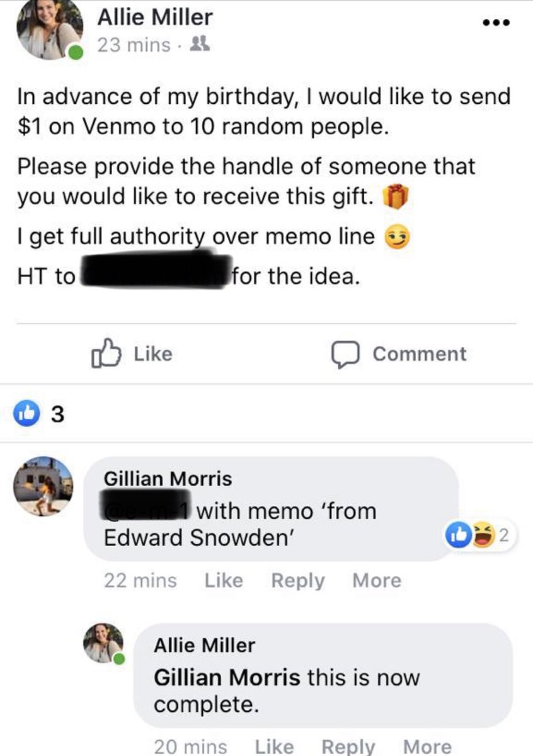Open the blue like reaction count of 3
Image resolution: width=533 pixels, height=756 pixels.
click(40, 414)
